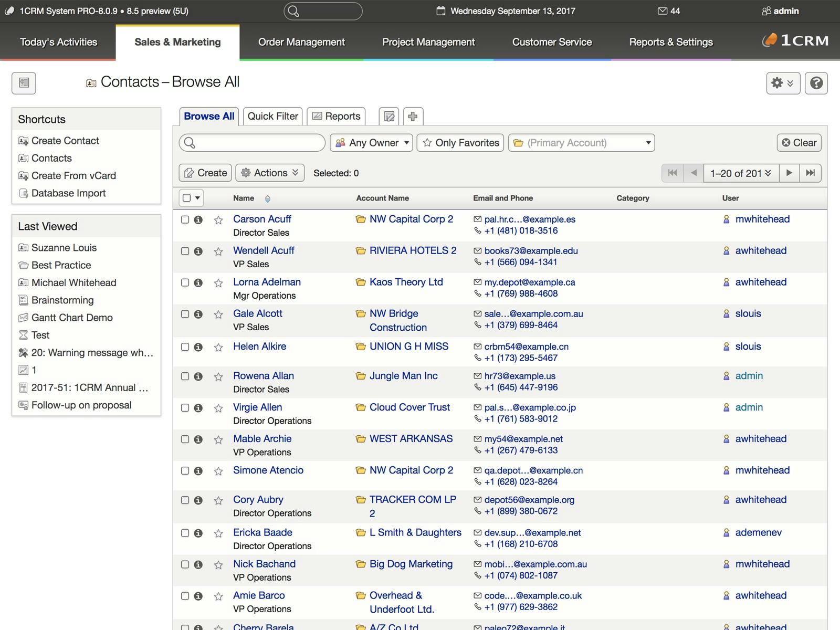This screenshot has width=840, height=630.
Task: Open email books73@example.edu link
Action: coord(531,251)
